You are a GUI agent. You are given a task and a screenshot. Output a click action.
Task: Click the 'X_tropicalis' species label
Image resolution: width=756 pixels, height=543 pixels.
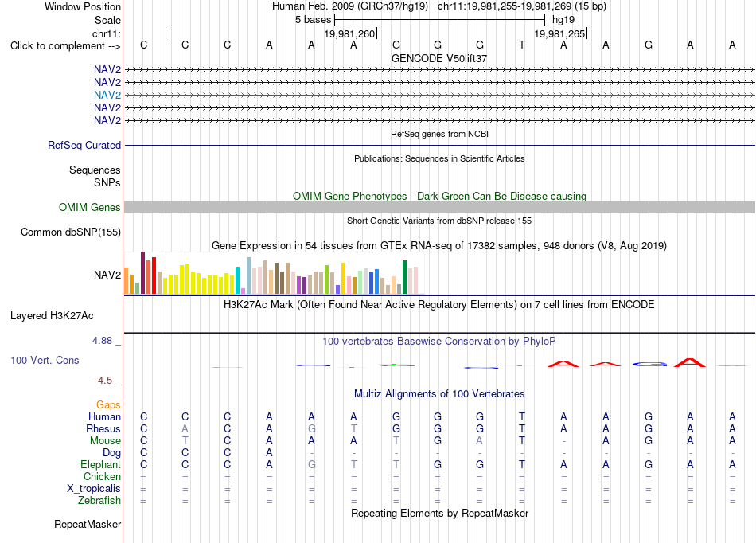(94, 489)
